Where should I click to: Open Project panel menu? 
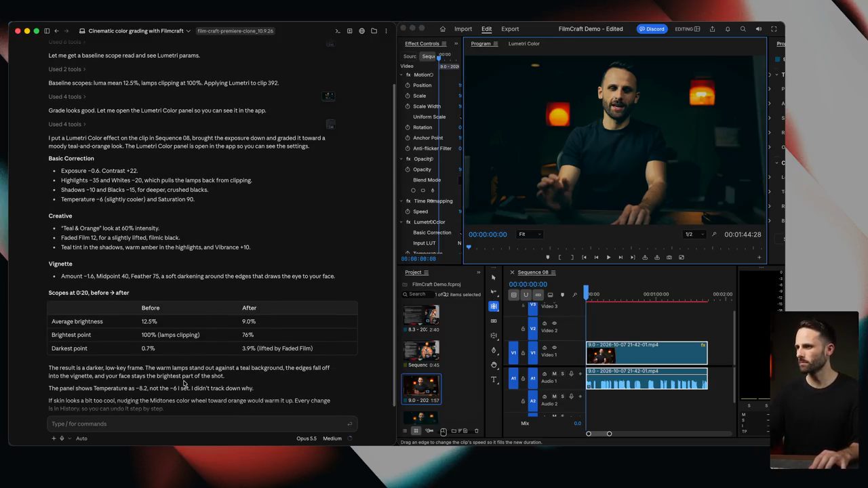pos(426,272)
